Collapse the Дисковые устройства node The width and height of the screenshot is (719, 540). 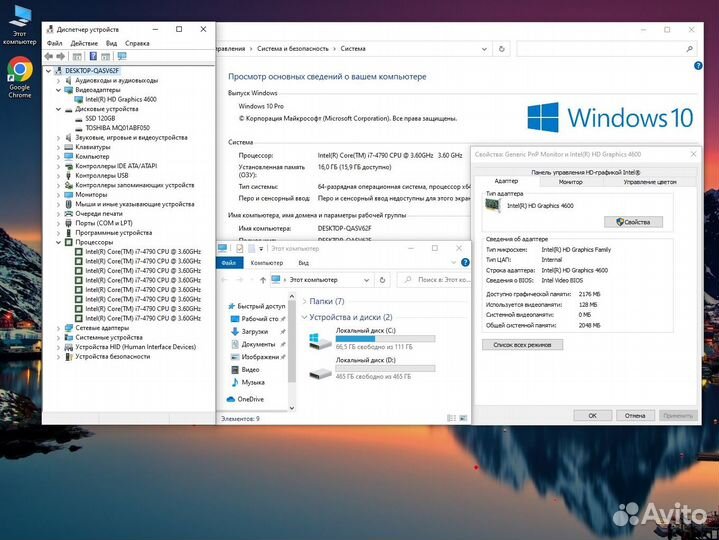pos(58,109)
